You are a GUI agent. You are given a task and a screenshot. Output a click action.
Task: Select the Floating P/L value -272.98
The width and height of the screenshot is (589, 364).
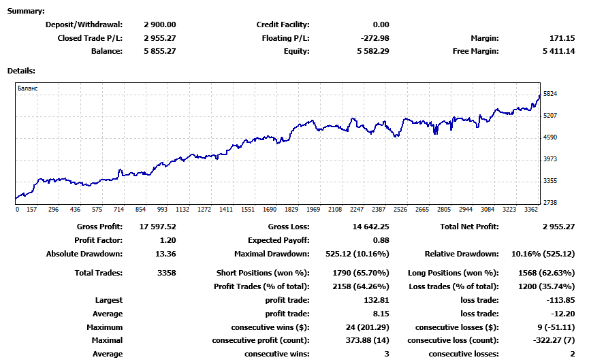click(x=373, y=38)
